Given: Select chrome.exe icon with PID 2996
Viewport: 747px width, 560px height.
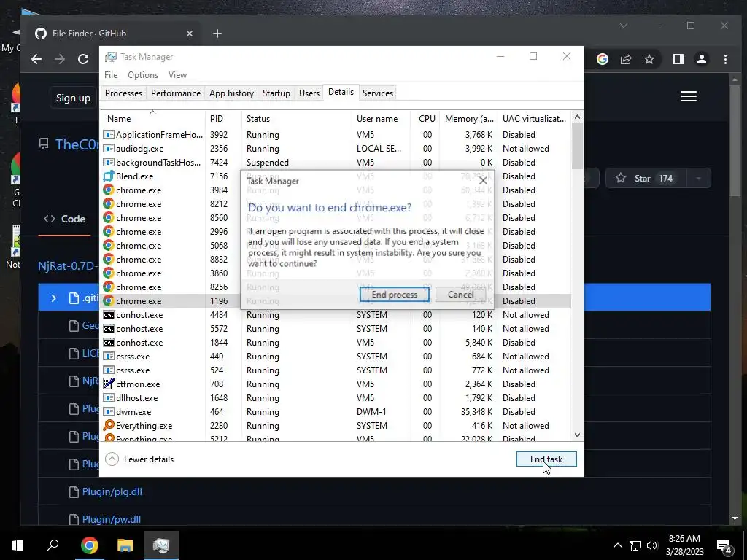Looking at the screenshot, I should (109, 231).
